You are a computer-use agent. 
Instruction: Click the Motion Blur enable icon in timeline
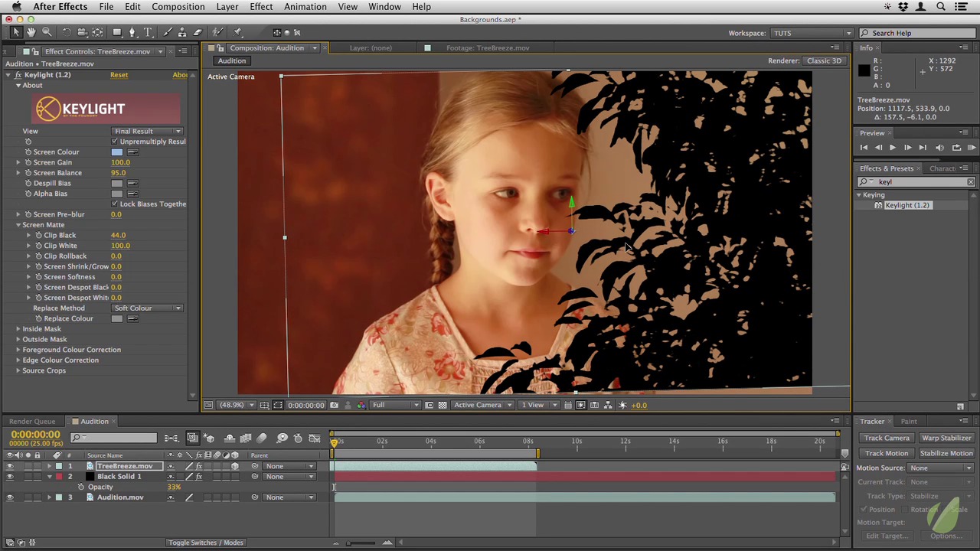click(x=261, y=438)
